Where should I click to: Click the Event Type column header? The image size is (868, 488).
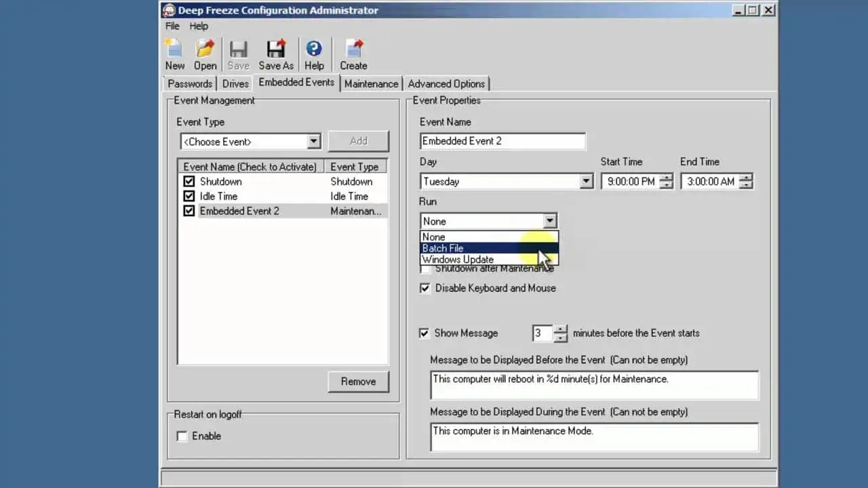355,167
